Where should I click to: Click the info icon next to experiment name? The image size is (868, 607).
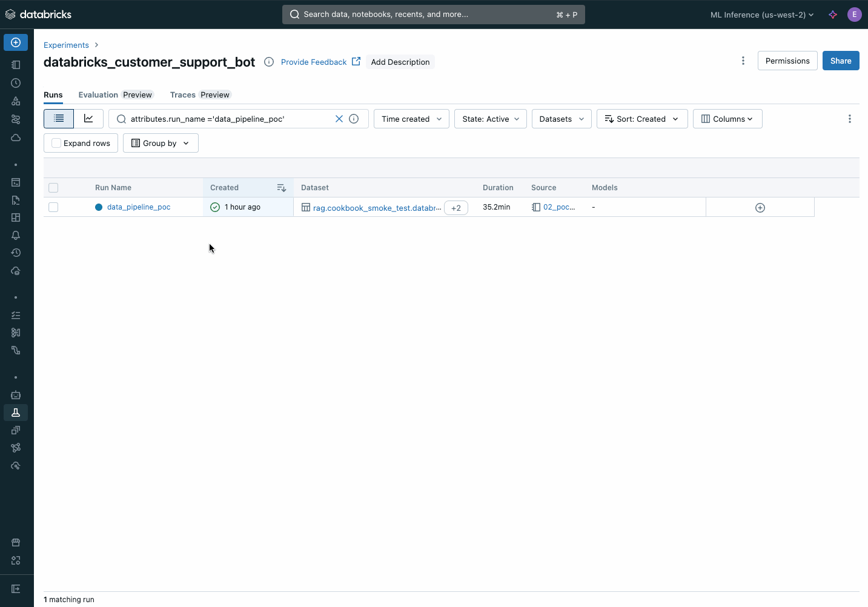coord(269,62)
